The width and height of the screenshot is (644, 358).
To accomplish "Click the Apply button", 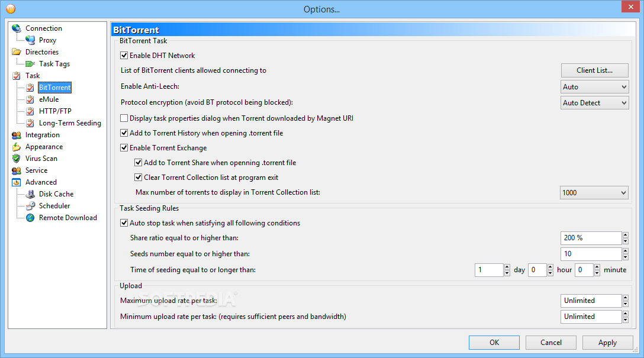I will click(x=607, y=343).
